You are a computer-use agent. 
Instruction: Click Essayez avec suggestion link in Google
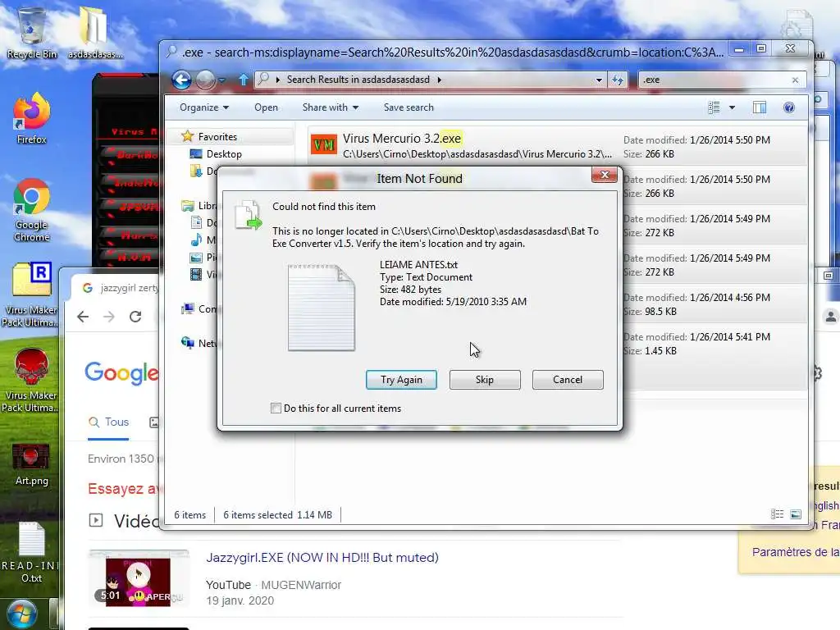point(123,489)
